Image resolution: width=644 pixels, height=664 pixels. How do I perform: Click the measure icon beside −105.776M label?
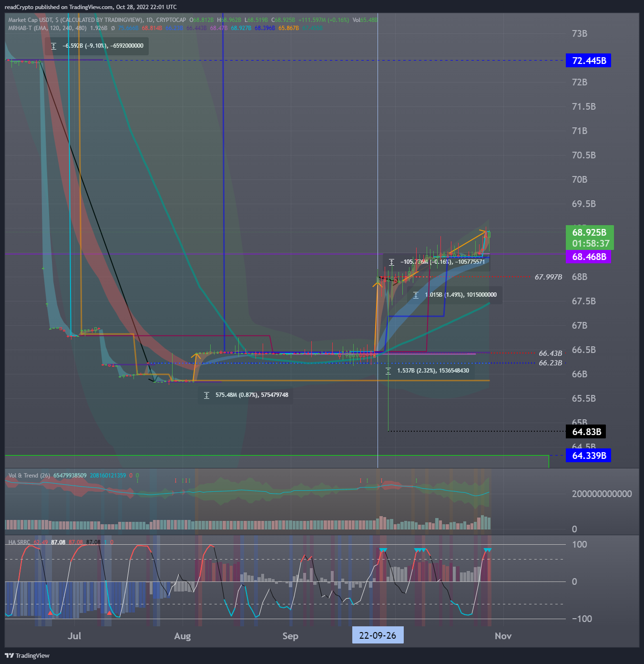coord(391,262)
